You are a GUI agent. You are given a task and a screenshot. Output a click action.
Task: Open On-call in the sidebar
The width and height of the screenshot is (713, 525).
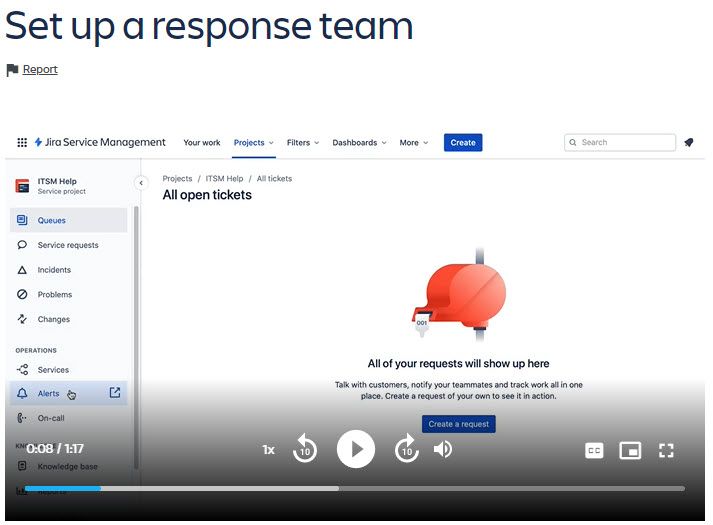[x=69, y=418]
